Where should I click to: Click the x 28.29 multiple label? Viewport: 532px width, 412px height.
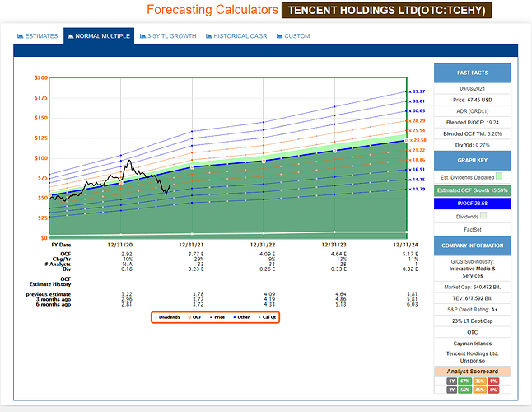coord(417,121)
